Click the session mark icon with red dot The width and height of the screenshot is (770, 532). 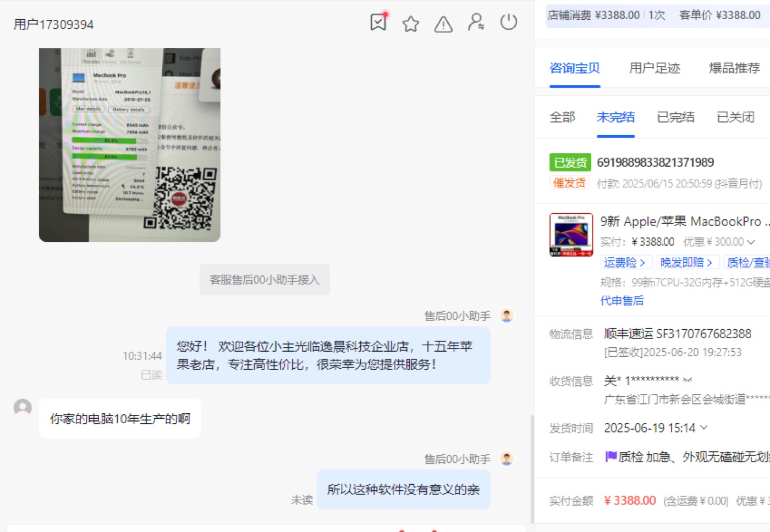click(378, 22)
